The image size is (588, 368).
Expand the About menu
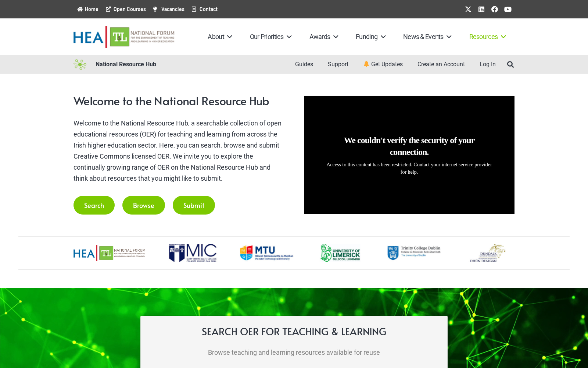[x=220, y=37]
